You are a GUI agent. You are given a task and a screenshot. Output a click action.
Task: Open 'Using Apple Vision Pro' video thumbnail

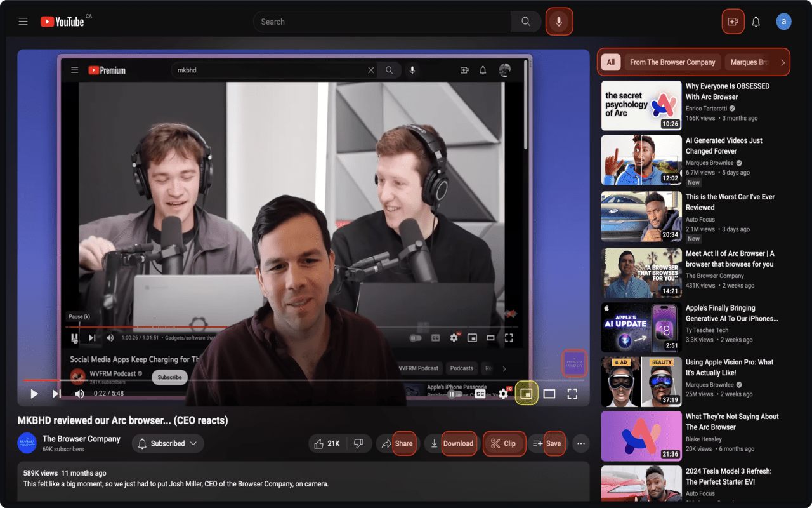pyautogui.click(x=641, y=382)
